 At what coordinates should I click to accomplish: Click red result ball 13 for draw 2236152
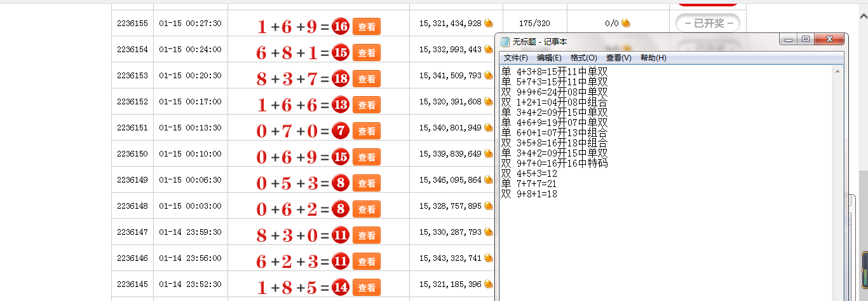[341, 104]
